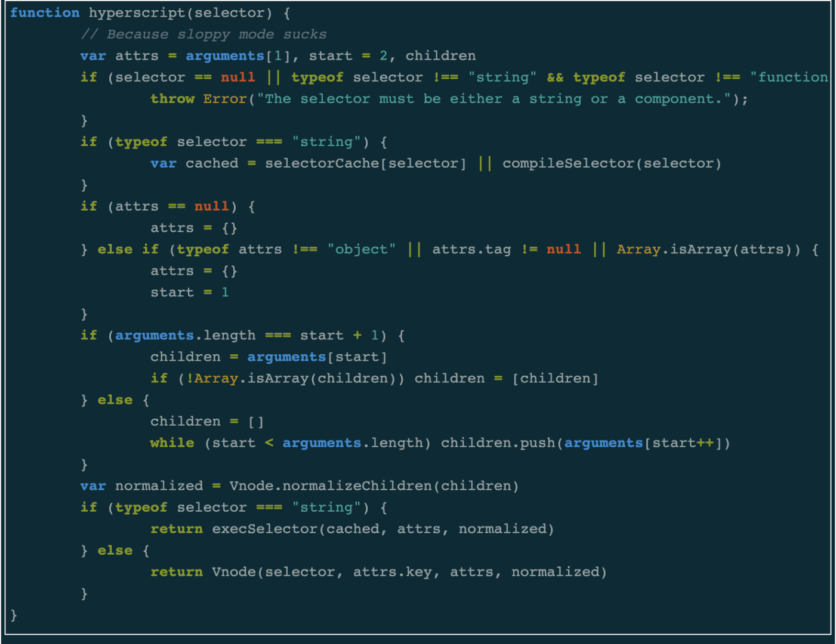Click the final closing brace of the function
Screen dimensions: 836x644
[13, 615]
